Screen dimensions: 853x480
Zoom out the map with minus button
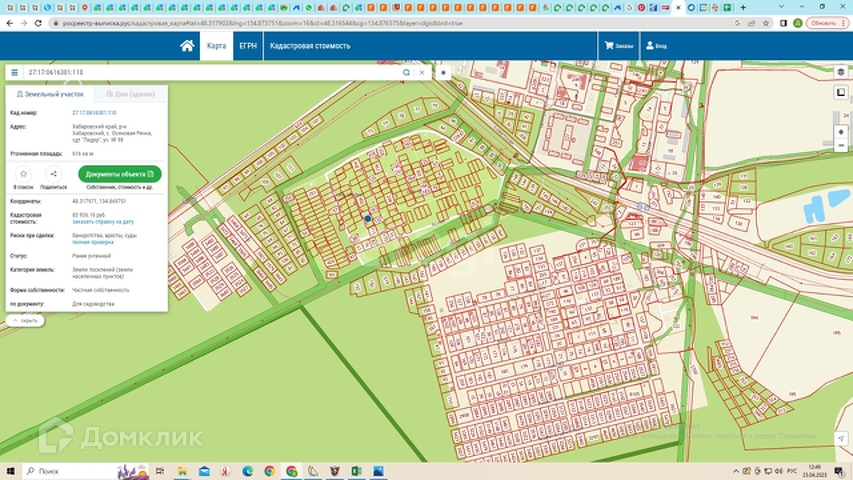(841, 147)
